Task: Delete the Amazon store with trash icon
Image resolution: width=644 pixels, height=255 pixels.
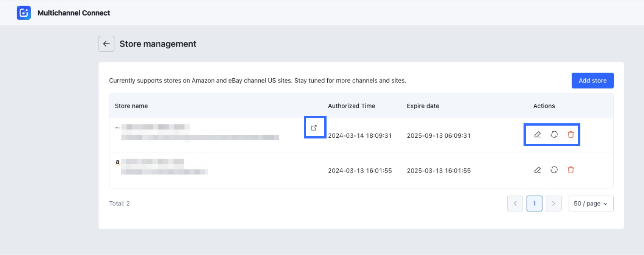Action: point(571,170)
